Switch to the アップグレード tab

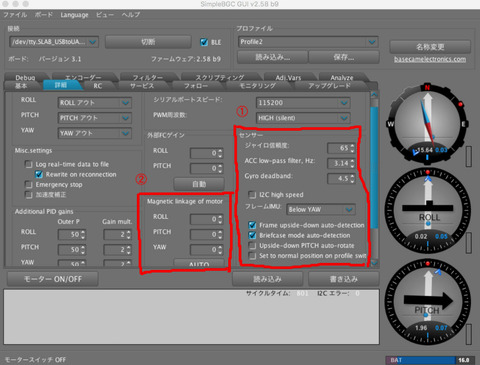(329, 86)
